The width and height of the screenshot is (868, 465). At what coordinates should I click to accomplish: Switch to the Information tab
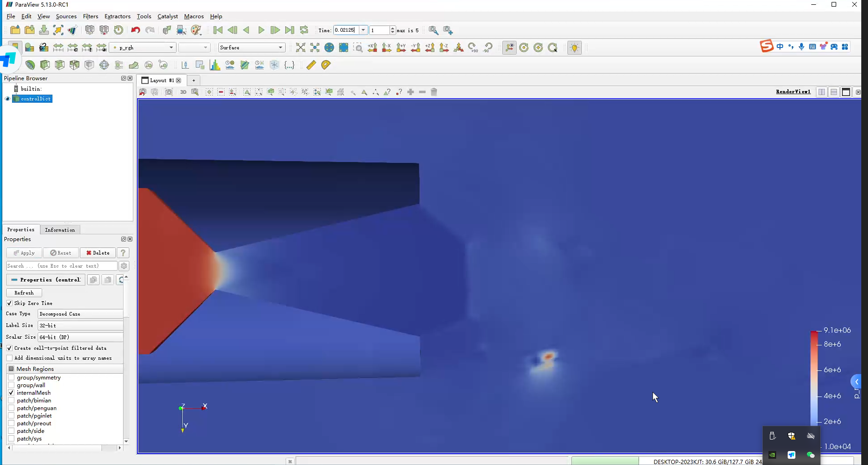[60, 230]
